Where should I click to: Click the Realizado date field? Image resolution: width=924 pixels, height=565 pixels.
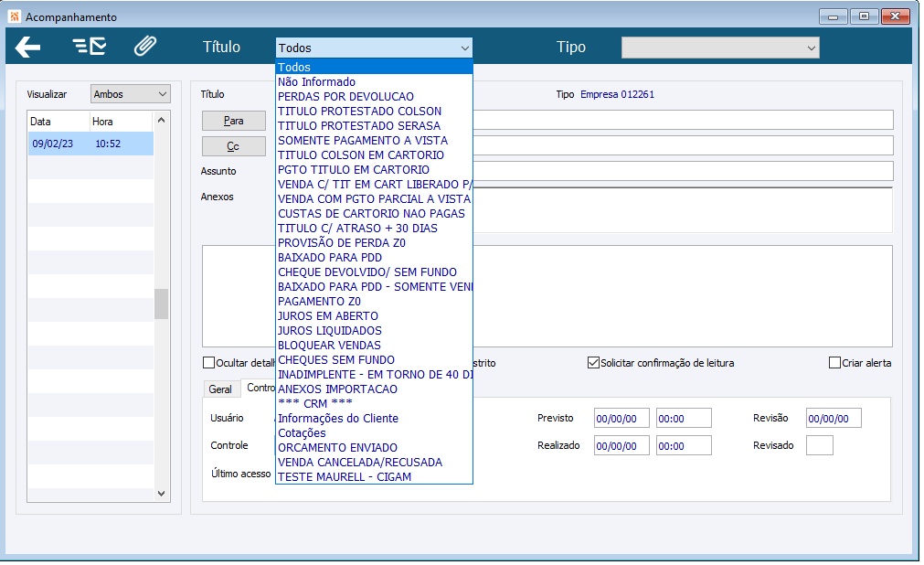pyautogui.click(x=621, y=446)
